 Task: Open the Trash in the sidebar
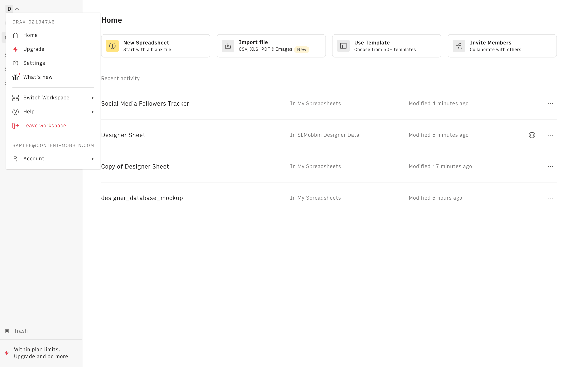(20, 331)
